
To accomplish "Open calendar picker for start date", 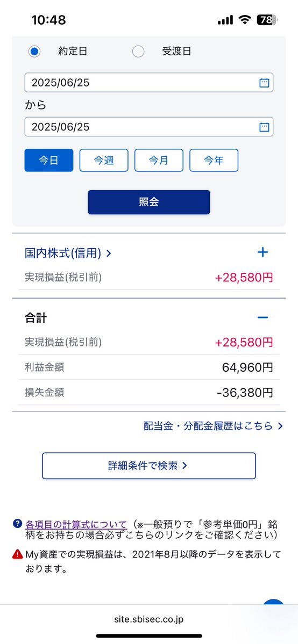I will click(x=264, y=83).
